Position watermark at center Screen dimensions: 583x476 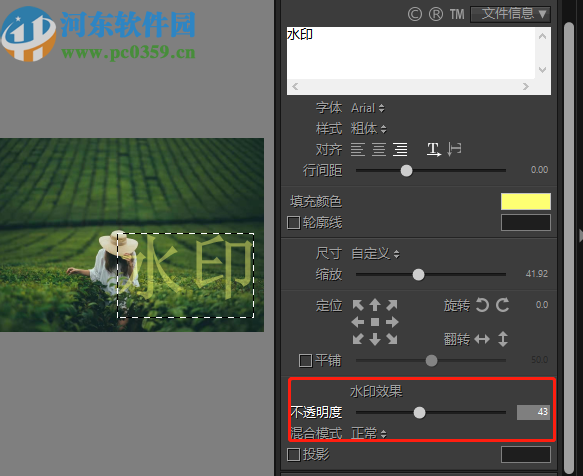[375, 322]
